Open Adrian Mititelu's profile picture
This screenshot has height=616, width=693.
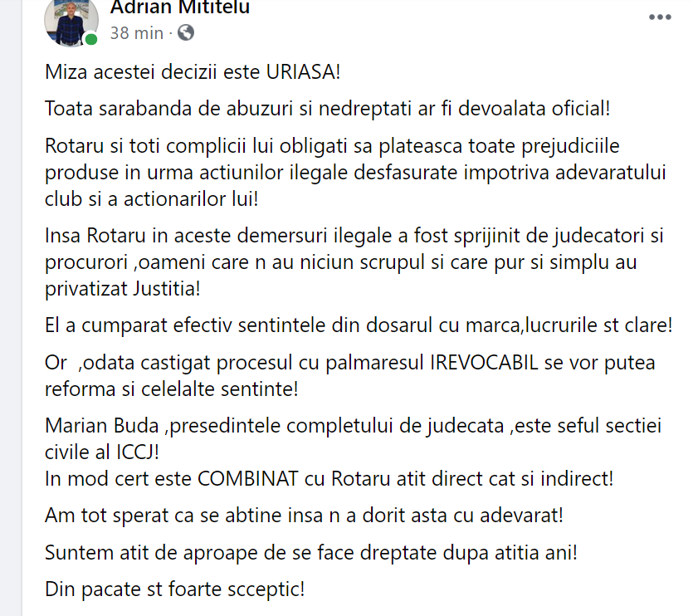(x=71, y=21)
